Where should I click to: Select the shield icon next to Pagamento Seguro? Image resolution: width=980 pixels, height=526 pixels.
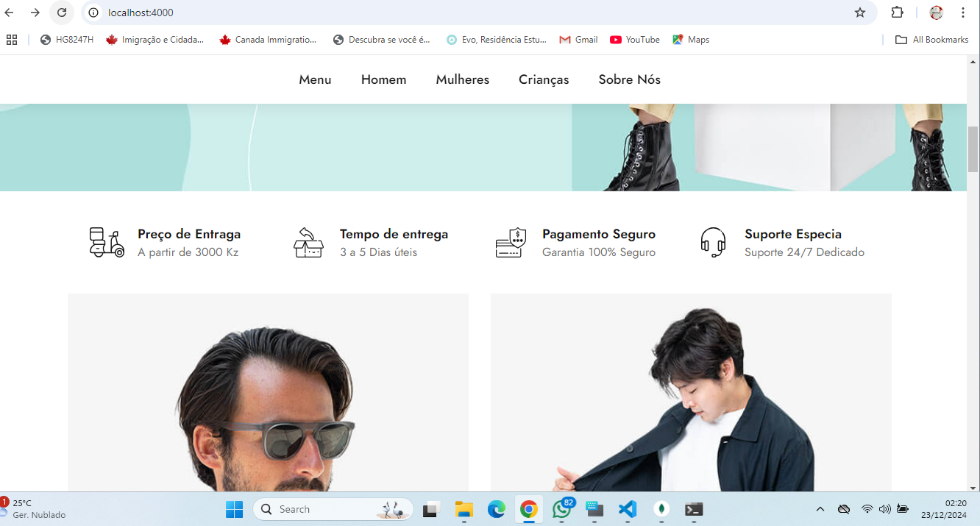coord(511,242)
